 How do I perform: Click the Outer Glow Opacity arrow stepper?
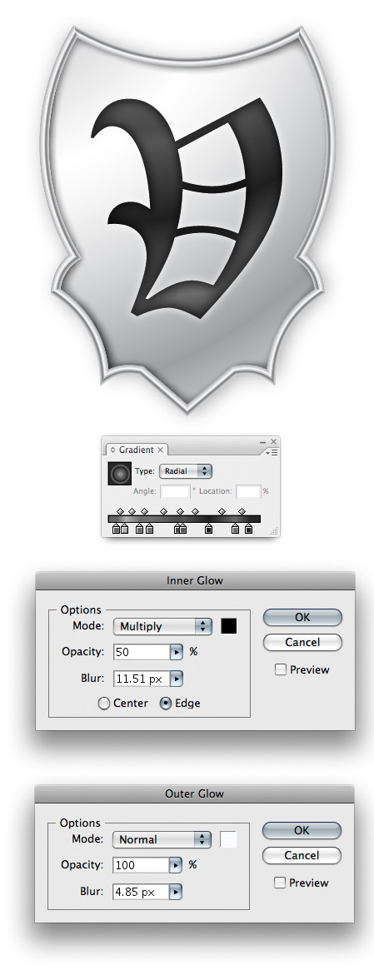tap(176, 866)
